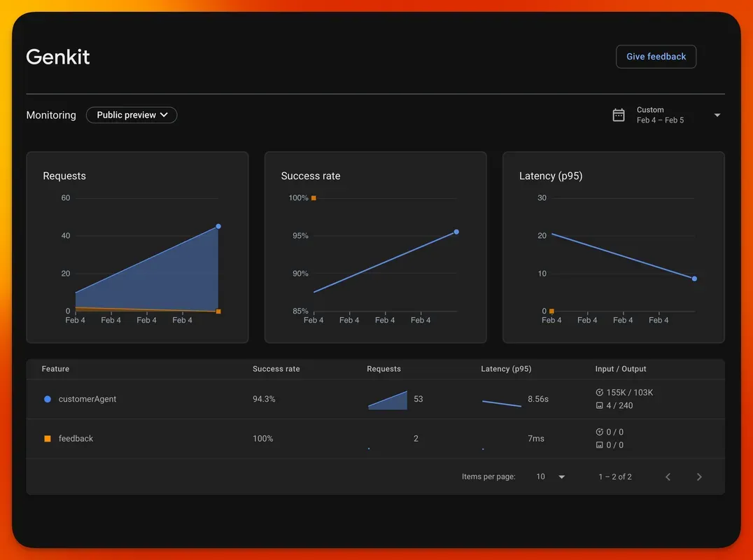
Task: Open the feedback feature row
Action: pos(376,438)
